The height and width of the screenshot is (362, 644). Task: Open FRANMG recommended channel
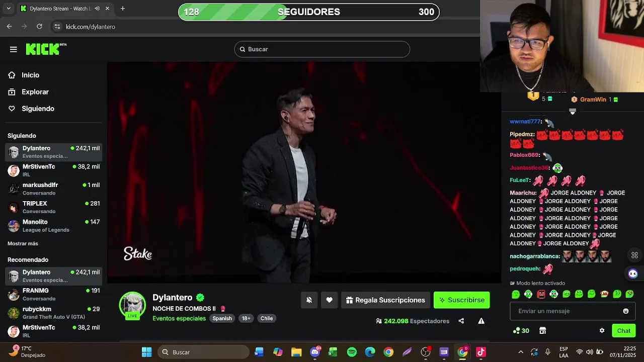(53, 294)
